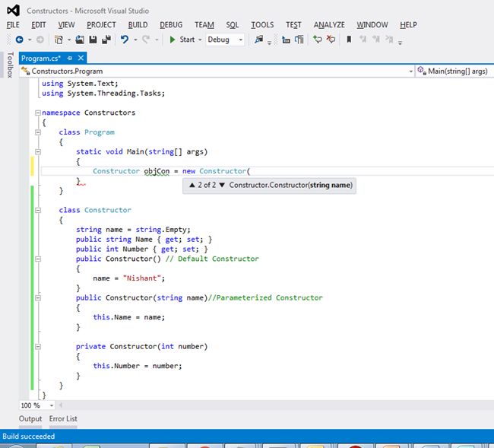Click the Visual Studio logo icon
The height and width of the screenshot is (448, 494).
(13, 11)
